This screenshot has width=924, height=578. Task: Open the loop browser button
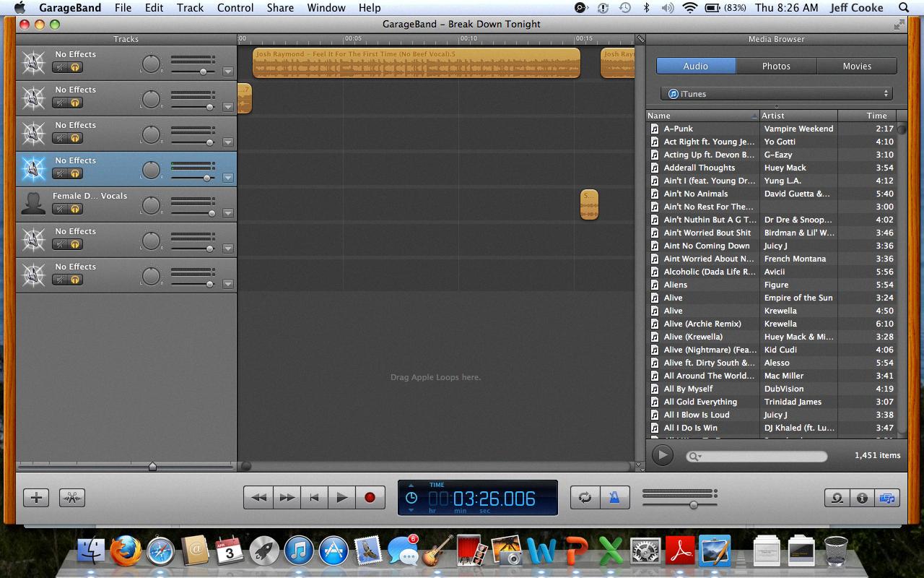pos(837,498)
